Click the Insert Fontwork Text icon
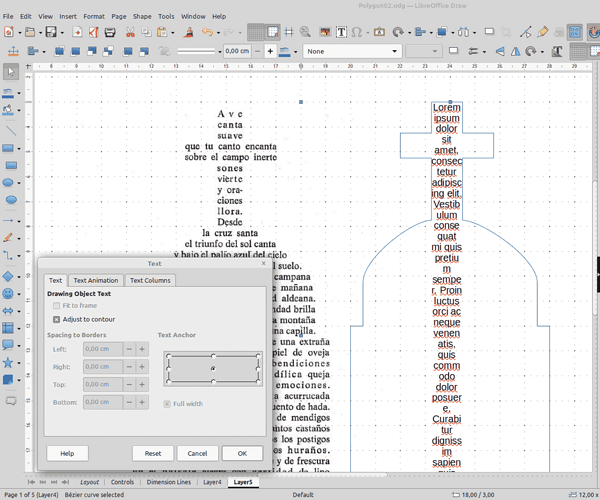 pyautogui.click(x=379, y=32)
